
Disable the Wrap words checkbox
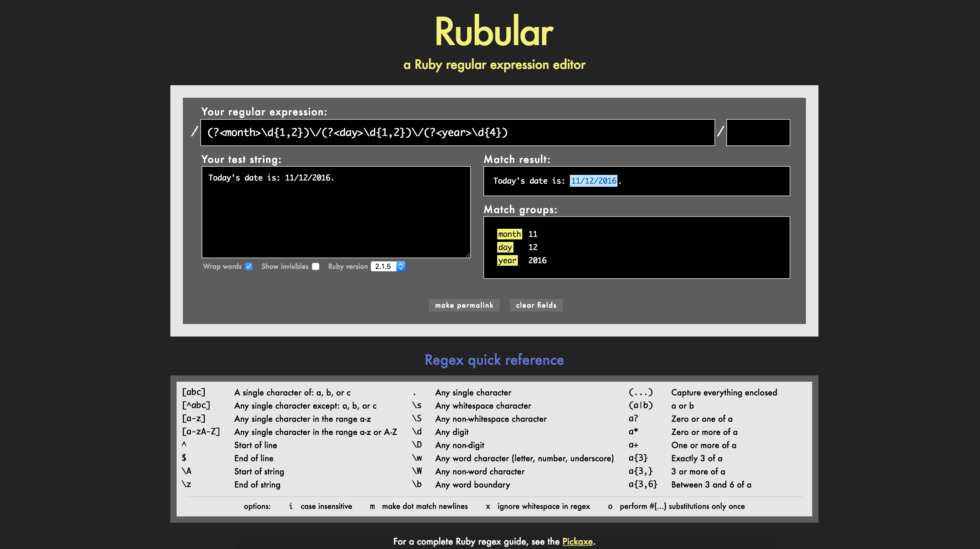[249, 266]
